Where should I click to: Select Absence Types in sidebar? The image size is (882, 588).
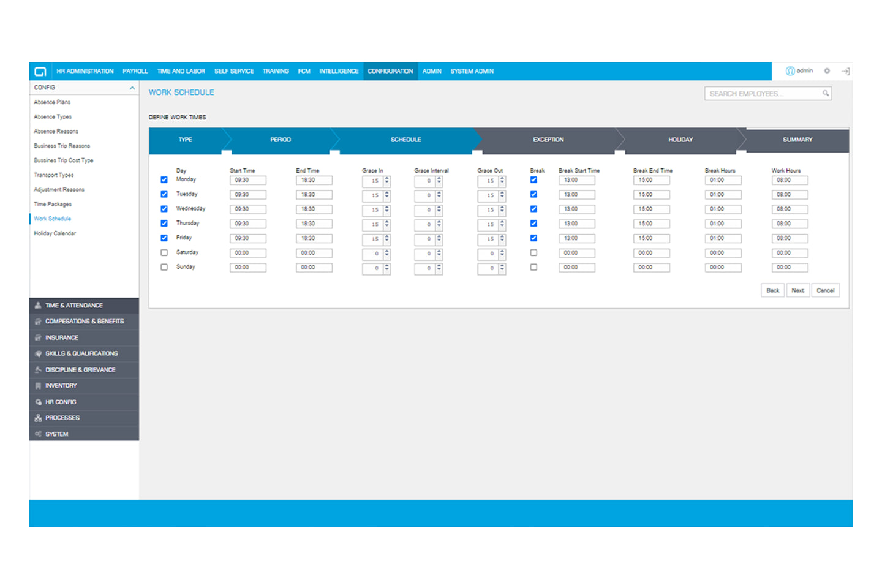pos(53,116)
